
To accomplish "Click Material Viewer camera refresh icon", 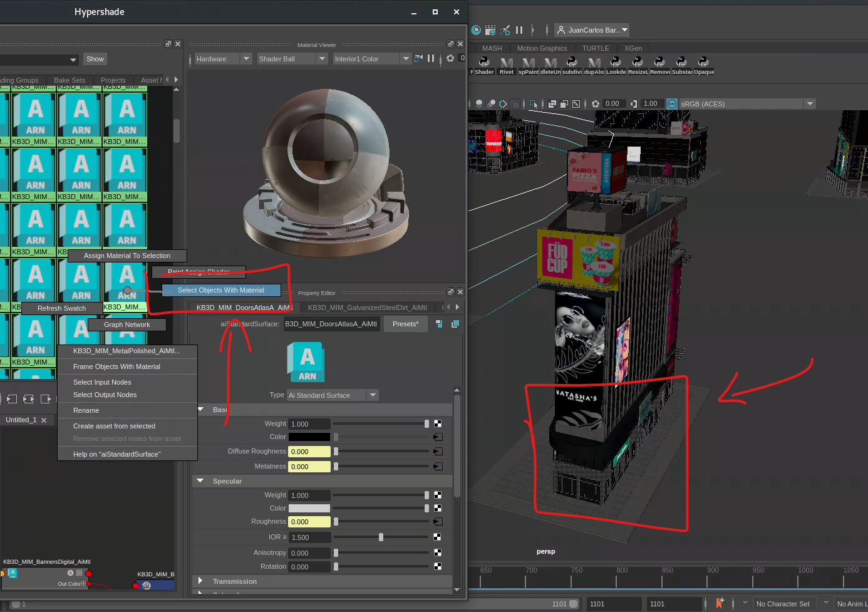I will click(x=418, y=58).
